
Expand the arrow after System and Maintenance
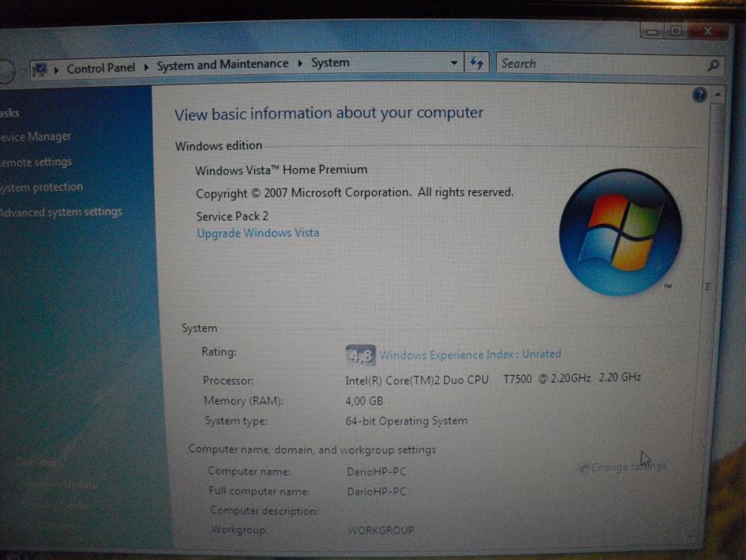click(300, 63)
